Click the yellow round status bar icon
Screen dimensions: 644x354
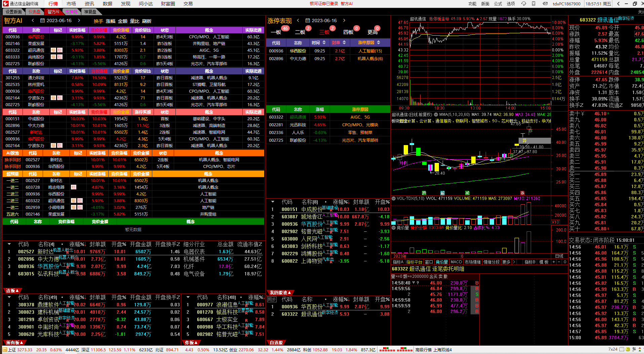coord(629,350)
